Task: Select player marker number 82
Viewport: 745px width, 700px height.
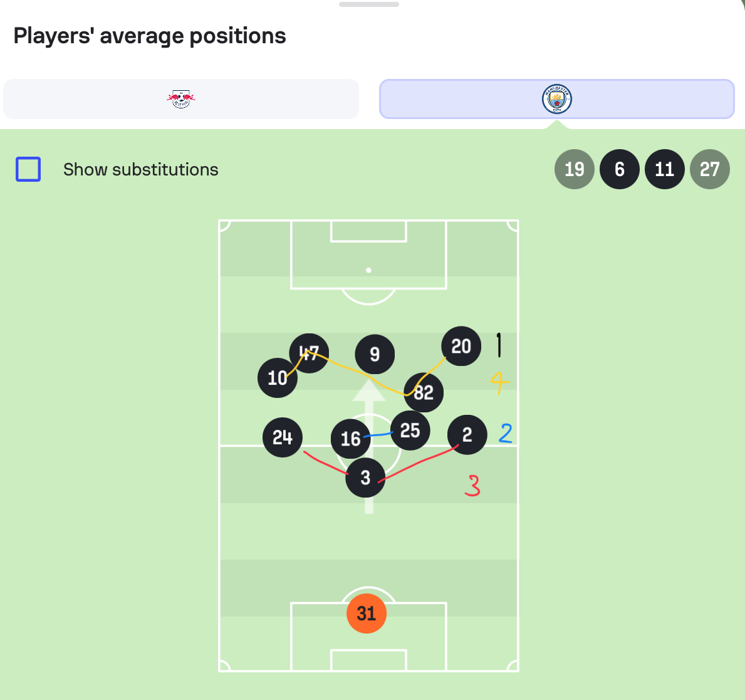Action: click(x=424, y=392)
